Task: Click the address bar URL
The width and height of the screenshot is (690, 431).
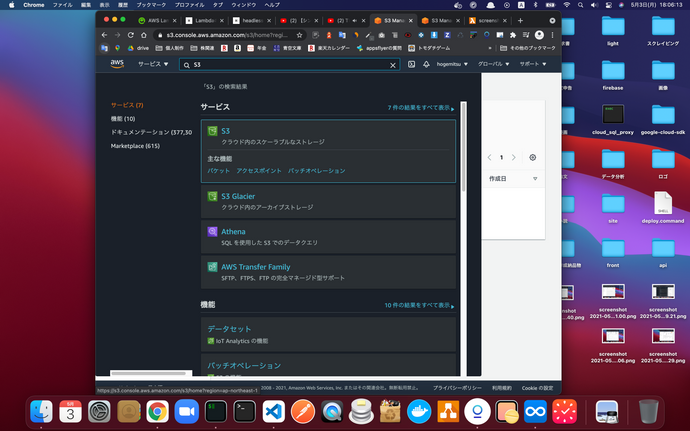Action: click(x=227, y=35)
